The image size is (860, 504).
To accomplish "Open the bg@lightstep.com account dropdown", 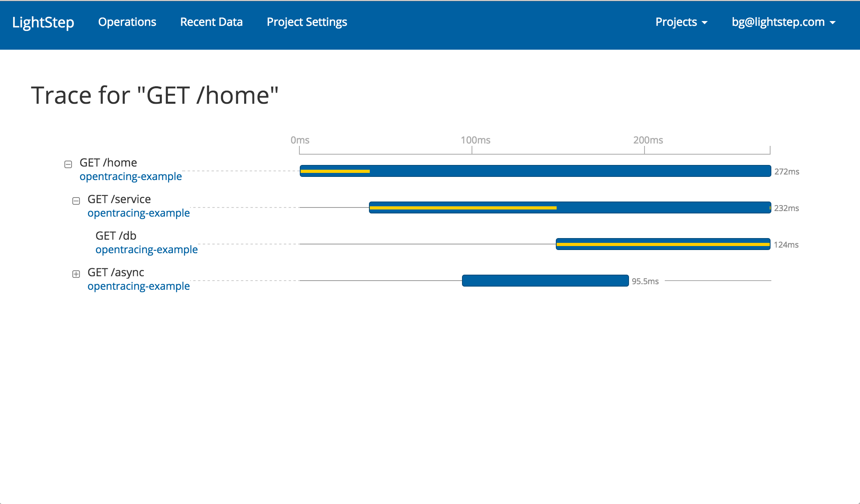I will (x=783, y=22).
